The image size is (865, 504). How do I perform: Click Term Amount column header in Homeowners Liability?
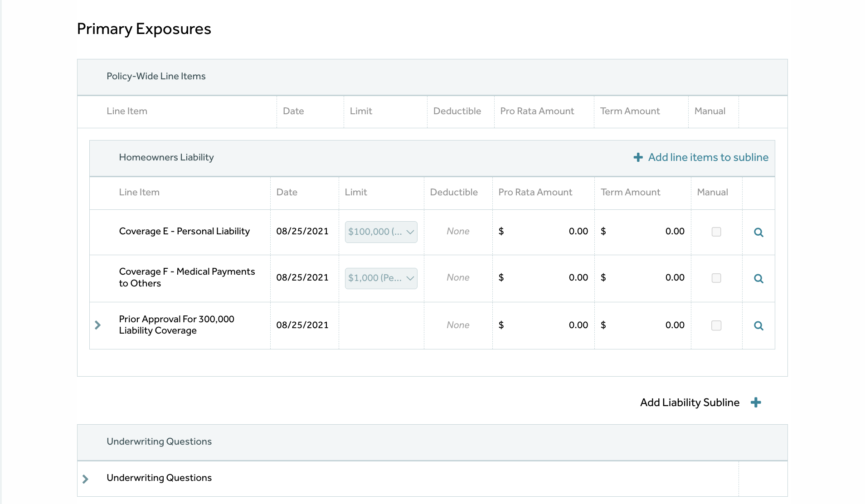(630, 192)
